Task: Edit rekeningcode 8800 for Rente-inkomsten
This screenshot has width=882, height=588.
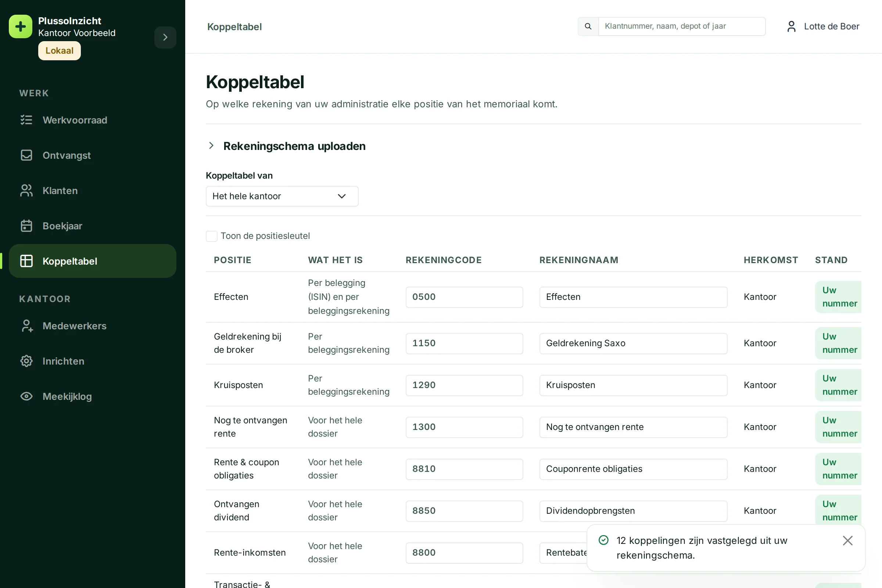Action: (x=464, y=553)
